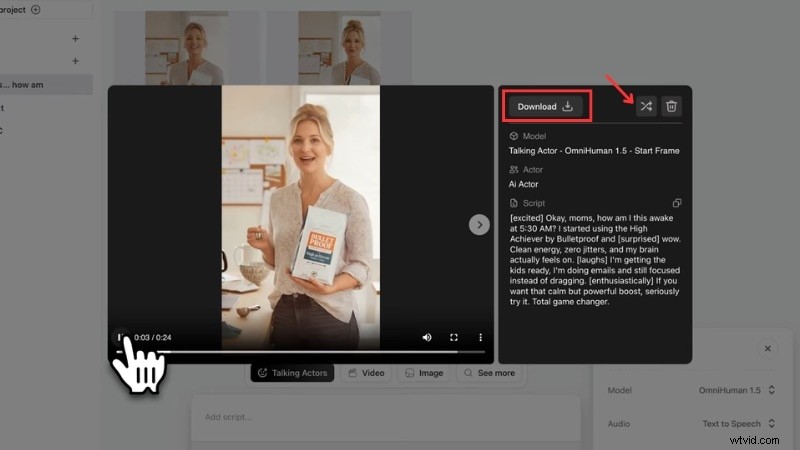Image resolution: width=800 pixels, height=450 pixels.
Task: Click the first sidebar plus icon
Action: click(76, 38)
